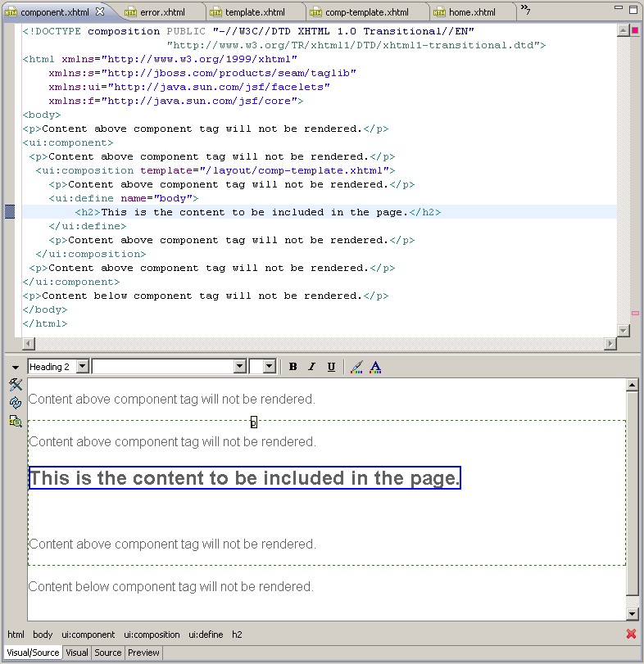Click the "Content below component" paragraph in visual view

coord(170,586)
